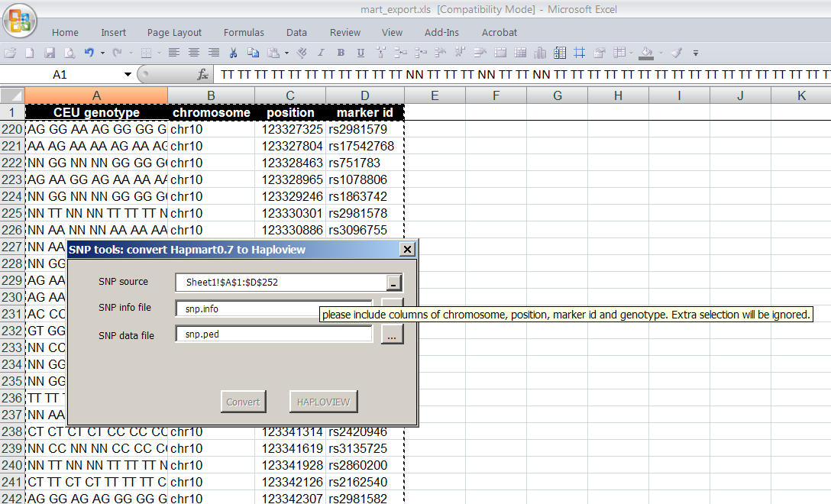Open the Insert ribbon tab

click(113, 32)
